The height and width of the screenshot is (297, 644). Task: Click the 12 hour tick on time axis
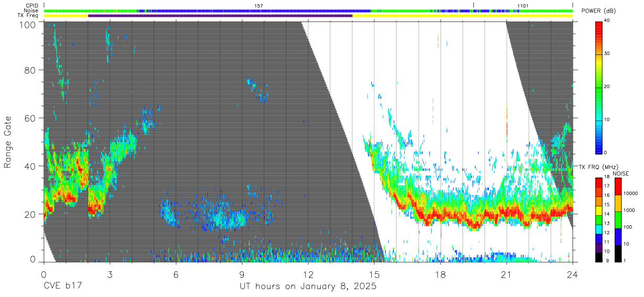point(308,274)
